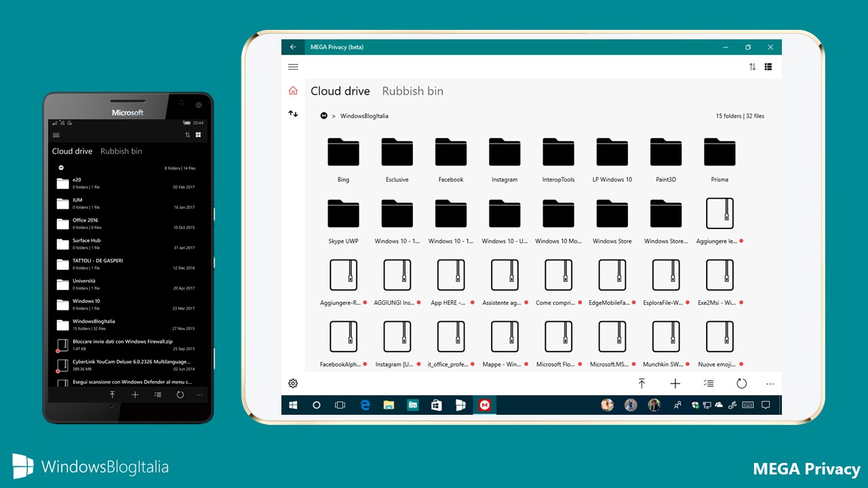Select the Munchkin SW... zip file
This screenshot has height=488, width=868.
click(666, 344)
